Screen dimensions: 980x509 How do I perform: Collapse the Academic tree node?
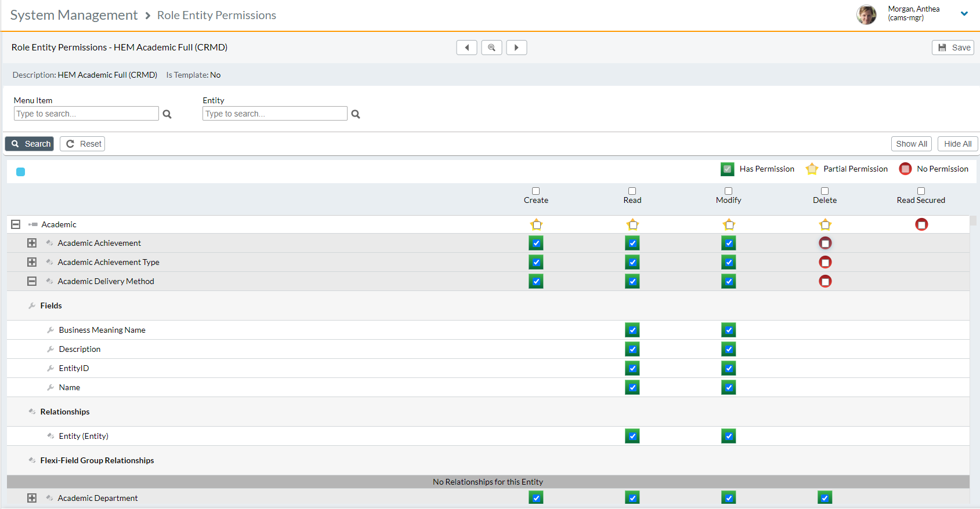tap(16, 224)
